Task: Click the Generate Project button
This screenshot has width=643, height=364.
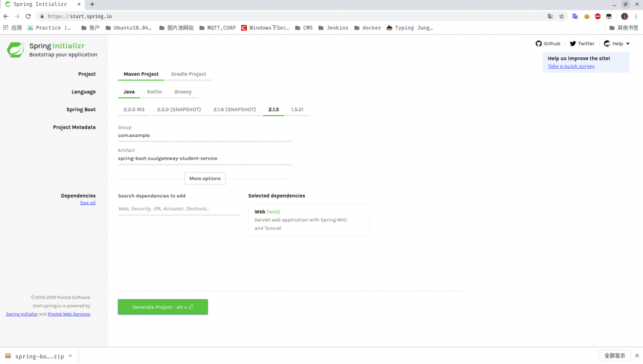Action: click(163, 307)
